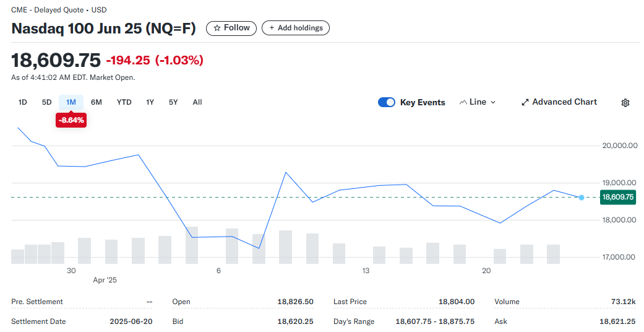Image resolution: width=644 pixels, height=332 pixels.
Task: Select the YTD time range tab
Action: [124, 102]
